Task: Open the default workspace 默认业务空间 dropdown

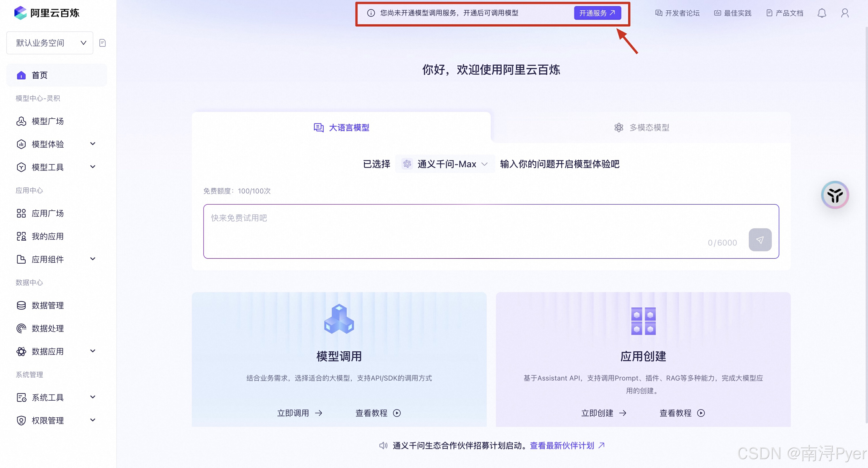Action: 50,43
